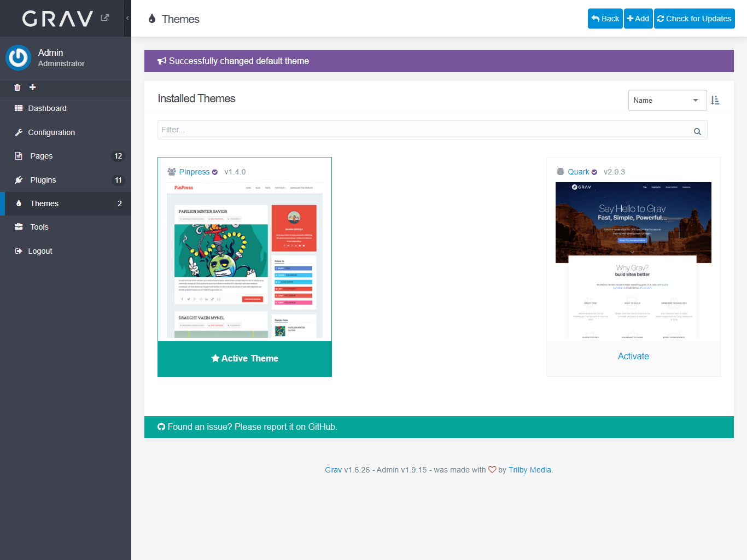
Task: Click the Dashboard grid icon
Action: coord(19,108)
